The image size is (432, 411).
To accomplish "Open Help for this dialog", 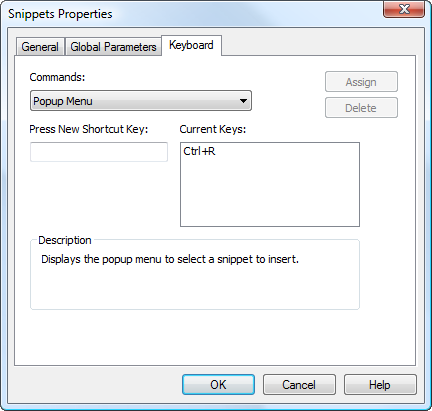I will pos(380,385).
